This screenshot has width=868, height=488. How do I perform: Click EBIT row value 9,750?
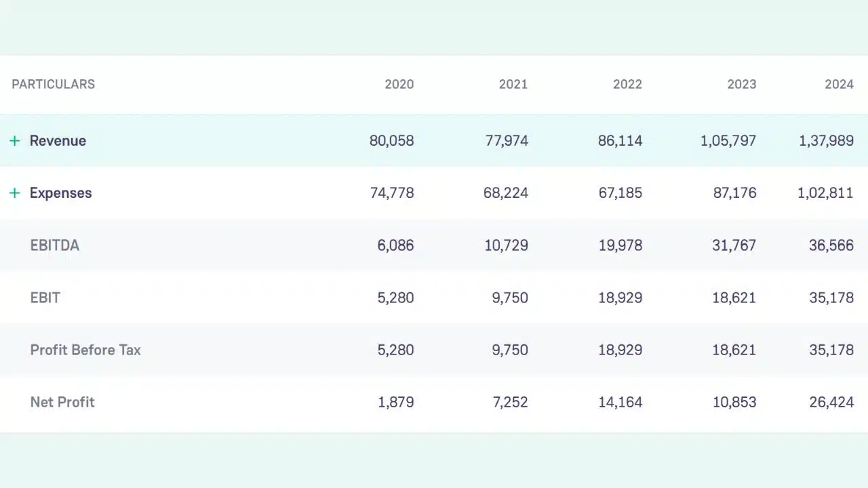coord(510,298)
